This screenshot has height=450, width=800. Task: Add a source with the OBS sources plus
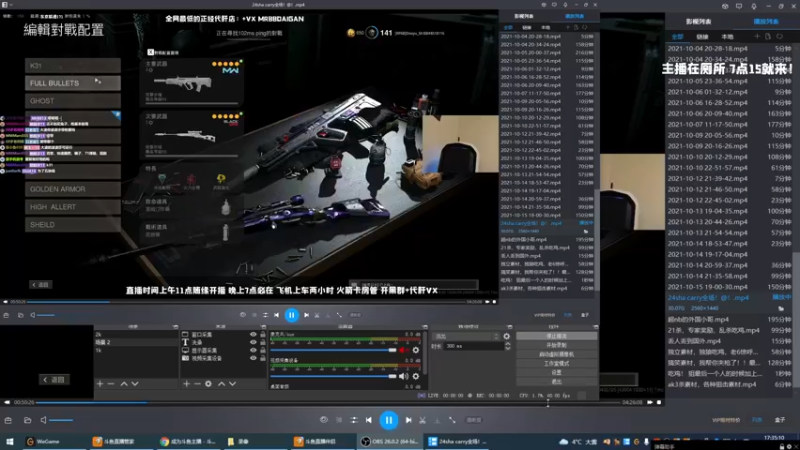(x=186, y=384)
